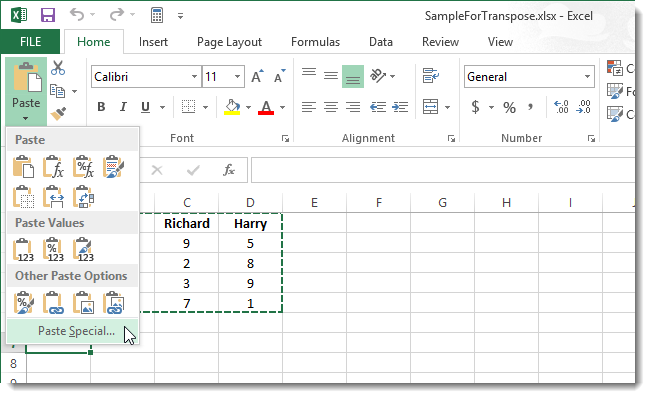This screenshot has height=398, width=650.
Task: Open the Fill Color dropdown arrow
Action: click(248, 107)
